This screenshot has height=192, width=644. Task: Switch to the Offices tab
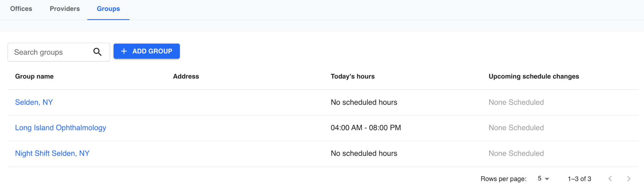21,9
